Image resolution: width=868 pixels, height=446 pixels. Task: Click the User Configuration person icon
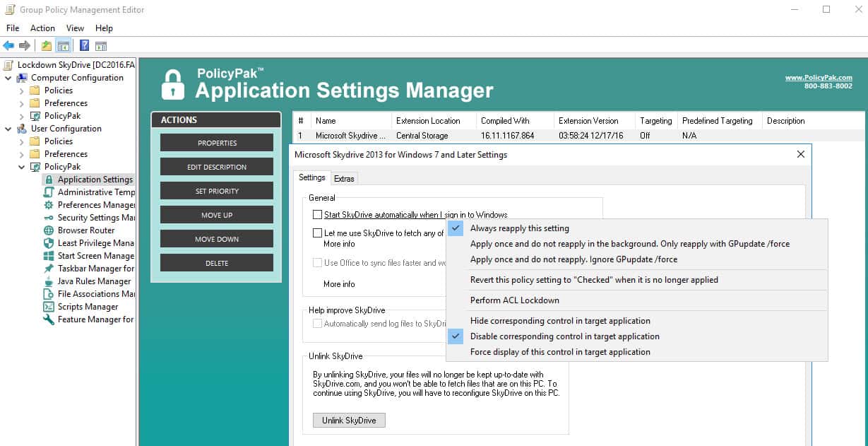tap(23, 129)
